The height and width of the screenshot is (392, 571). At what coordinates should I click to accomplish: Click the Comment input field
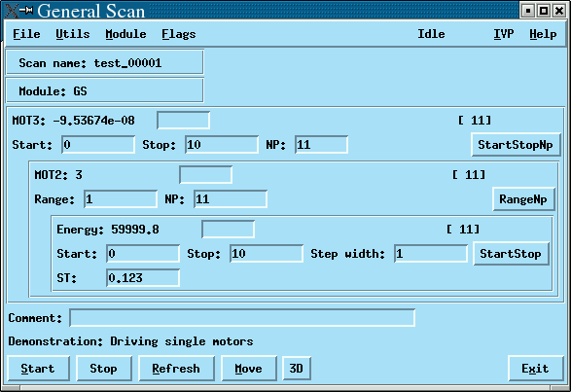pos(242,318)
